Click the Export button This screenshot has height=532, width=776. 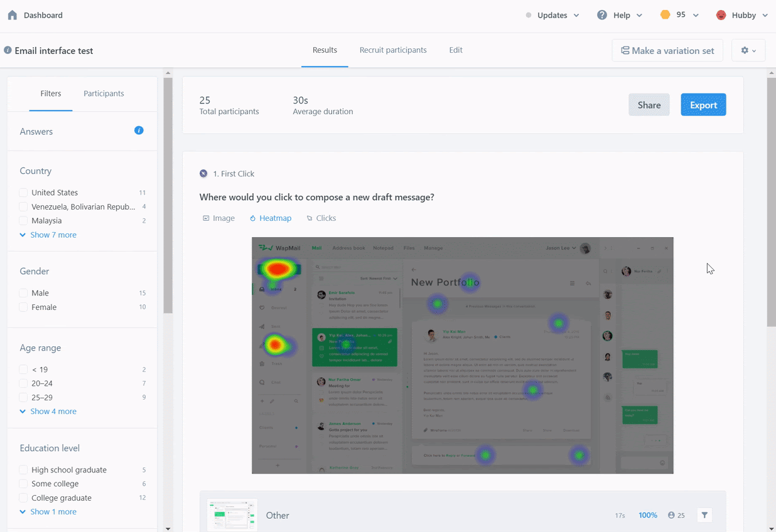tap(703, 105)
